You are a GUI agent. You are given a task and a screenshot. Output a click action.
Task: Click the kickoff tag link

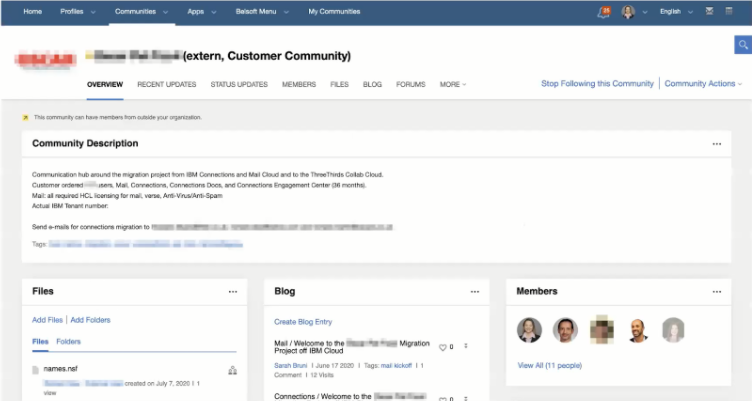[x=403, y=366]
